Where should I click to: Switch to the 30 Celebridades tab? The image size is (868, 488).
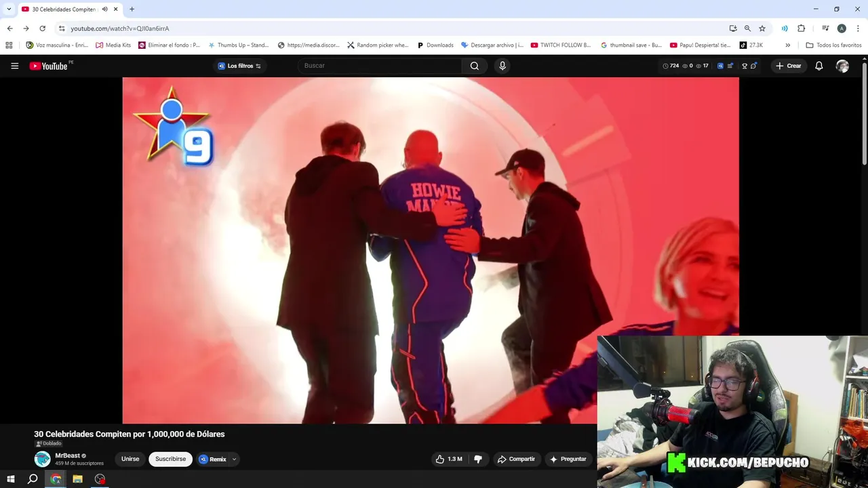(69, 9)
